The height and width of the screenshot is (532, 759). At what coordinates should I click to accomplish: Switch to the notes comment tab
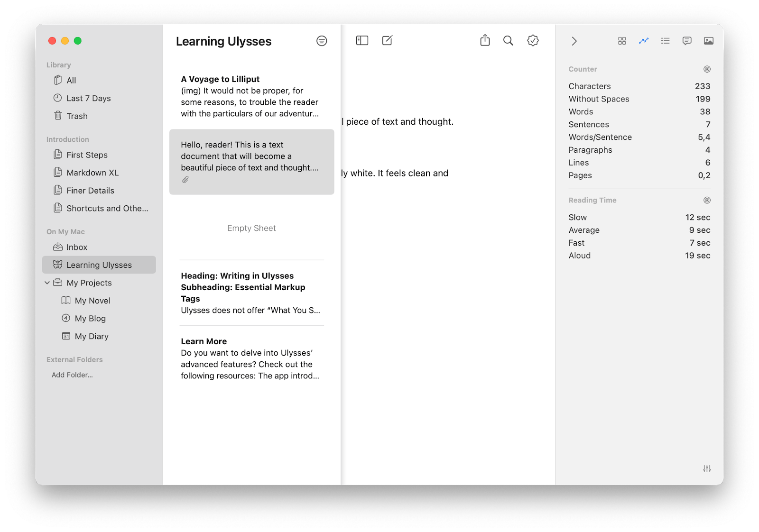point(687,41)
